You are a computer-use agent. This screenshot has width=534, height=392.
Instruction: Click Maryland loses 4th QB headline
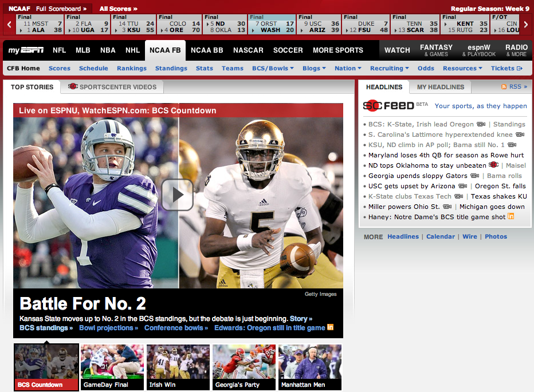pos(446,155)
